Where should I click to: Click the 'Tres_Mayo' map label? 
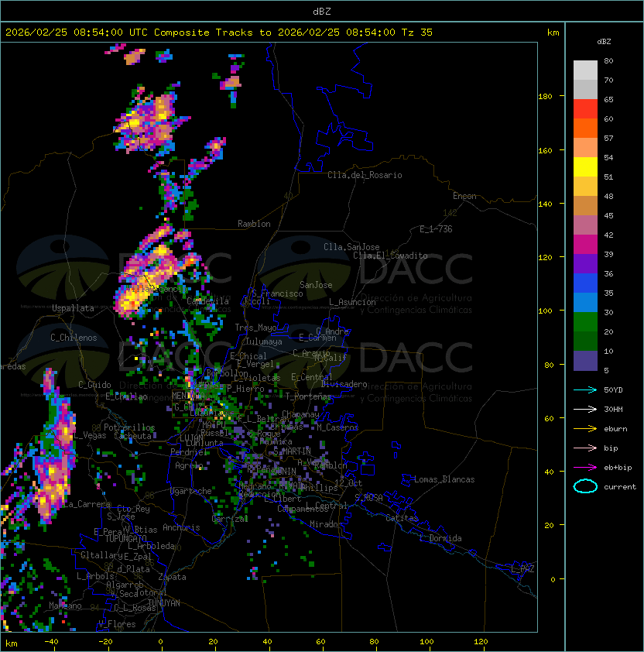[255, 328]
